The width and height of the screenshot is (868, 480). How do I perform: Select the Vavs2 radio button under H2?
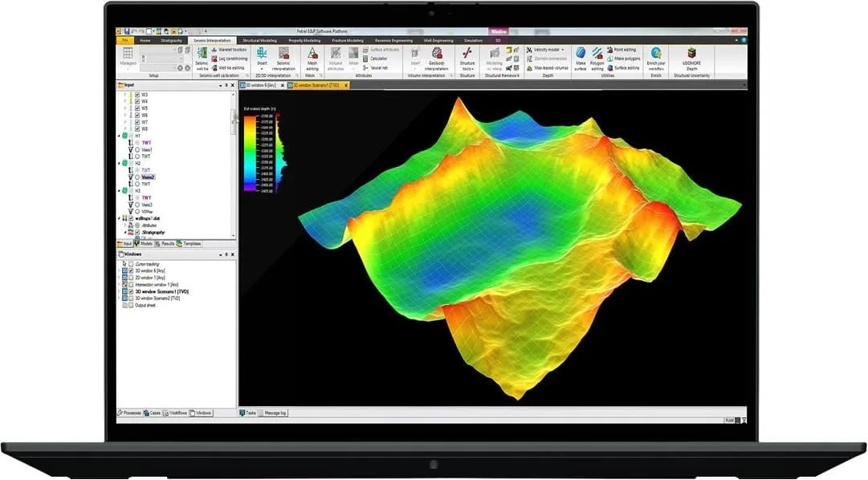click(137, 177)
